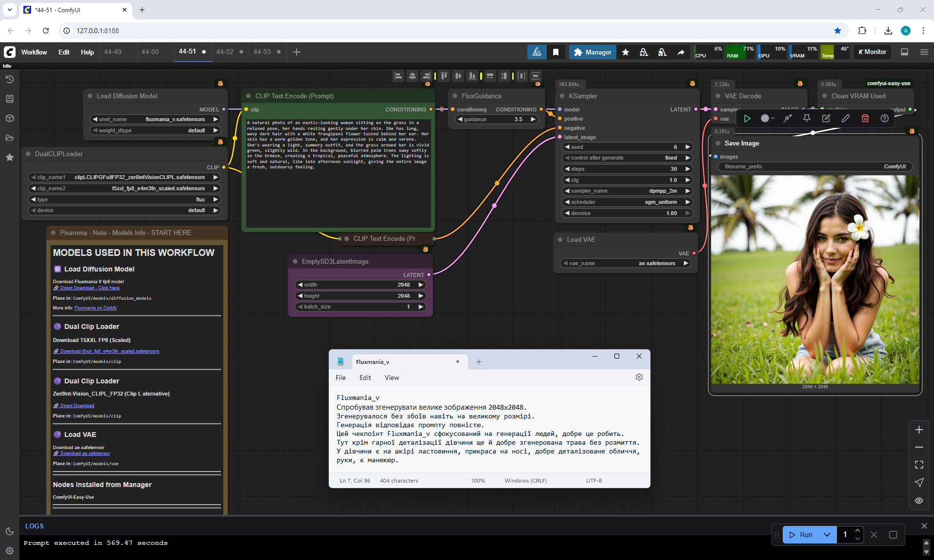Open the node color picker dropdown

[768, 118]
